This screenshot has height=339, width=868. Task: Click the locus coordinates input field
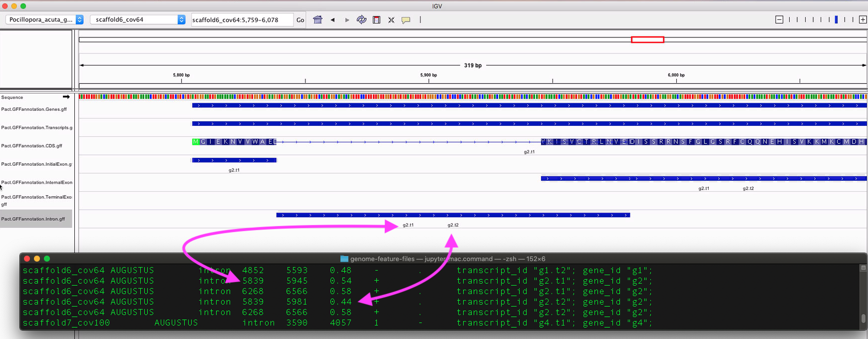pos(242,20)
